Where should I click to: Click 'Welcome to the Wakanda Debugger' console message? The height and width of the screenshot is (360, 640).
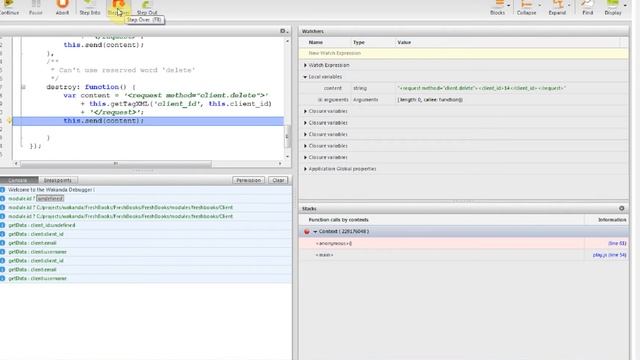coord(51,190)
